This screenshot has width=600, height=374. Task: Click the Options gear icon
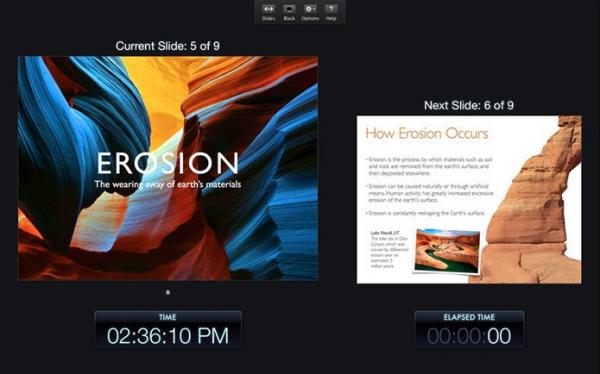click(x=308, y=8)
